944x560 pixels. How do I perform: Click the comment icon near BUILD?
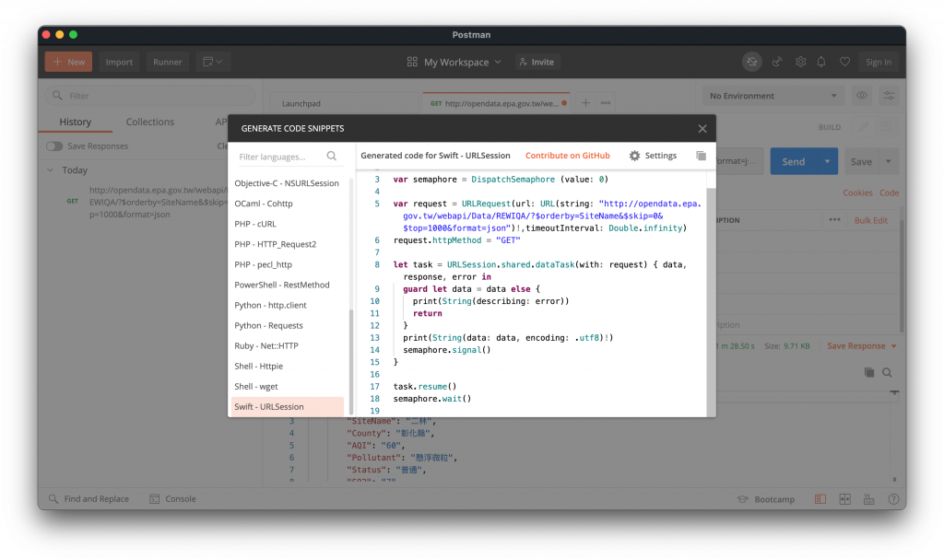click(886, 127)
